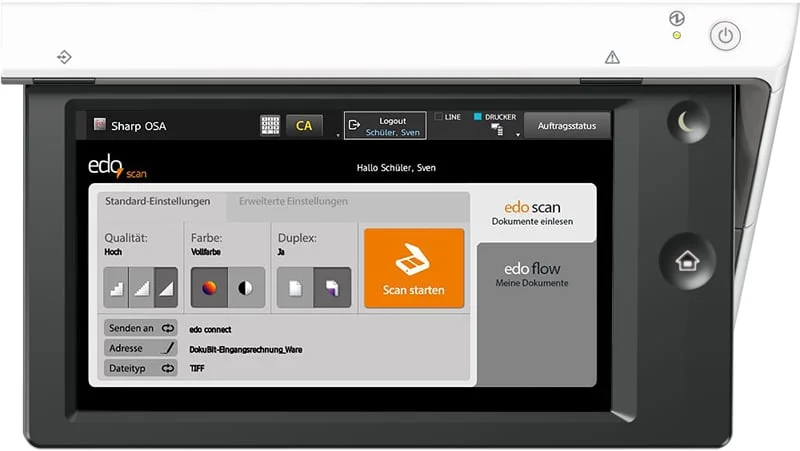Tap the warning triangle indicator
800x451 pixels.
(612, 57)
